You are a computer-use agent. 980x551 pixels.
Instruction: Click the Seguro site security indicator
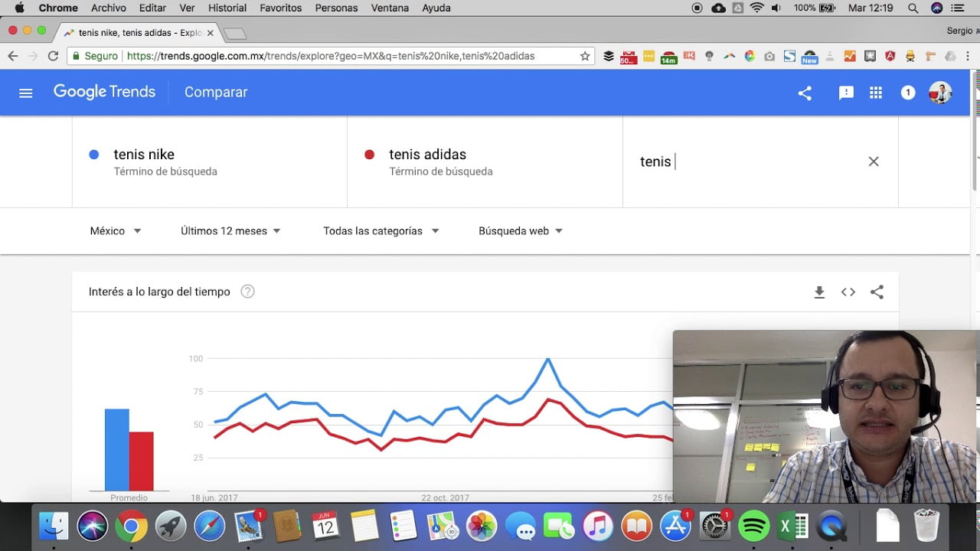[95, 56]
